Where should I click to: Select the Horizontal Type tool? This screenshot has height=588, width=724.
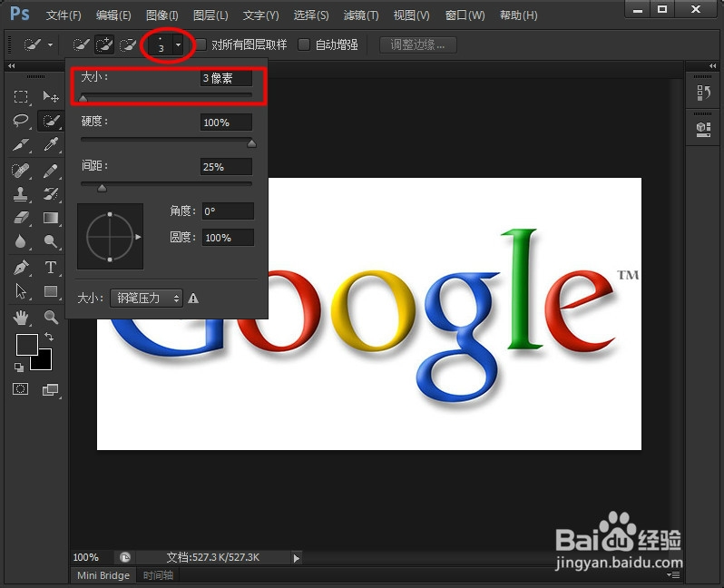(50, 268)
